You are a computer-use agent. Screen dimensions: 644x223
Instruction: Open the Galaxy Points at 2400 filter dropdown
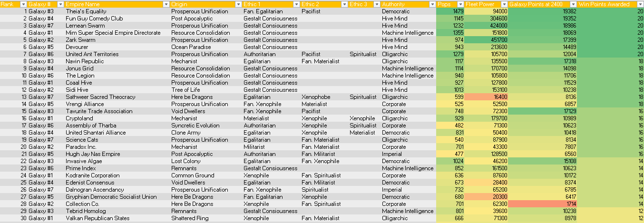click(x=573, y=4)
